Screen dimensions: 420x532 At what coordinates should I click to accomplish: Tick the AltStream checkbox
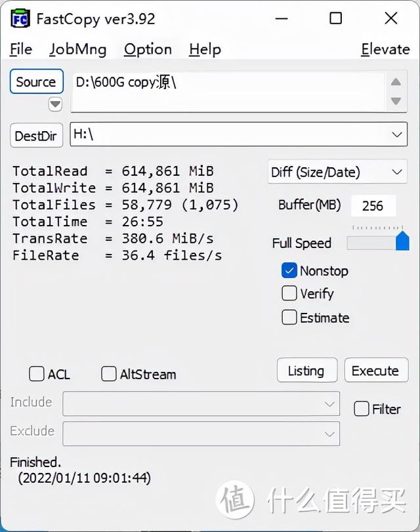[109, 373]
